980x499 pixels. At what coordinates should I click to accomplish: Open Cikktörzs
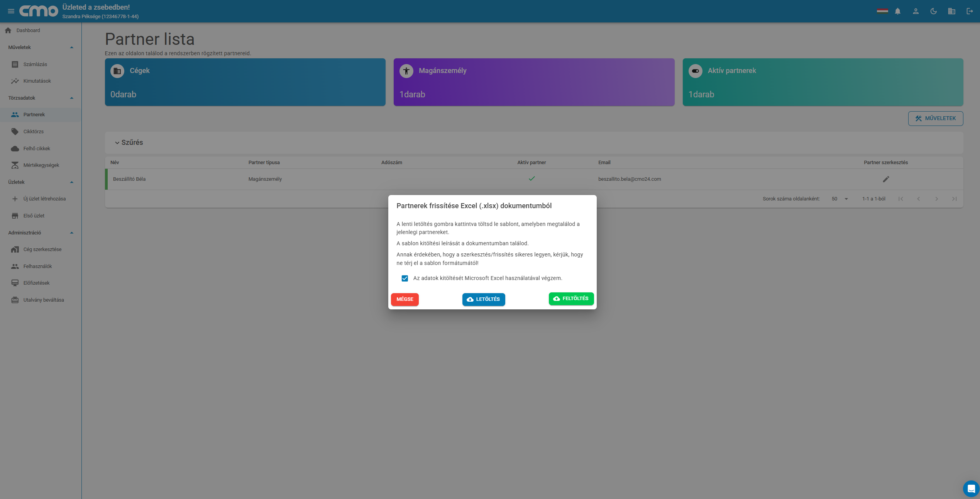click(41, 132)
